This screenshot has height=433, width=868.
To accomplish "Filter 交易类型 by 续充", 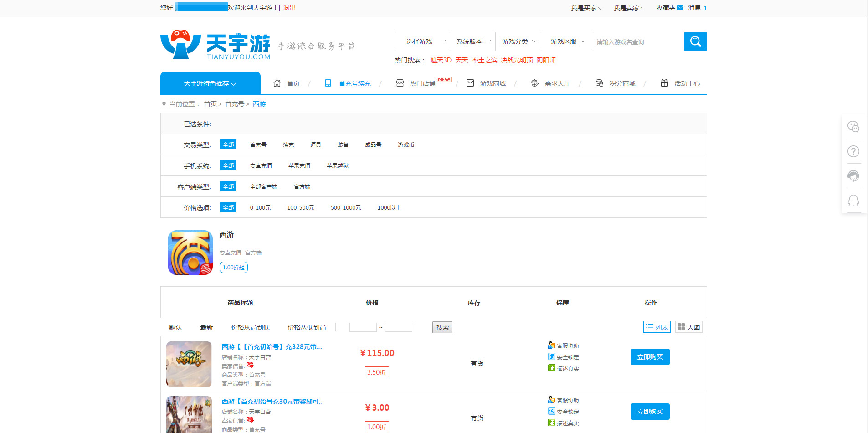I will pyautogui.click(x=288, y=144).
